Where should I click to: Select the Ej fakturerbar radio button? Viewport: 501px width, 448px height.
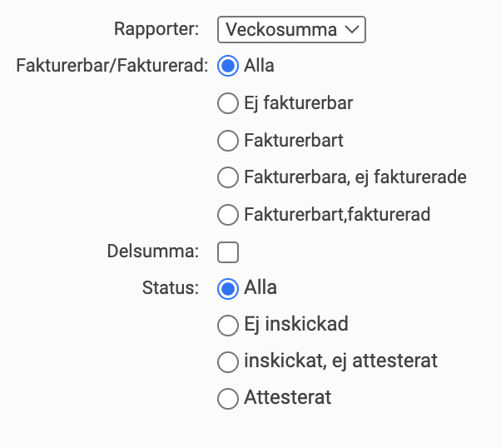pos(227,103)
